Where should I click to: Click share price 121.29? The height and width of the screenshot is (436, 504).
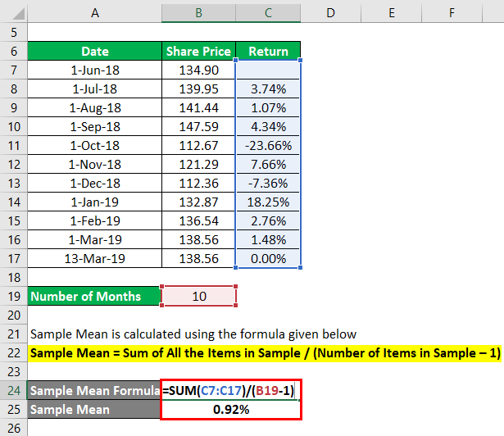tap(198, 164)
